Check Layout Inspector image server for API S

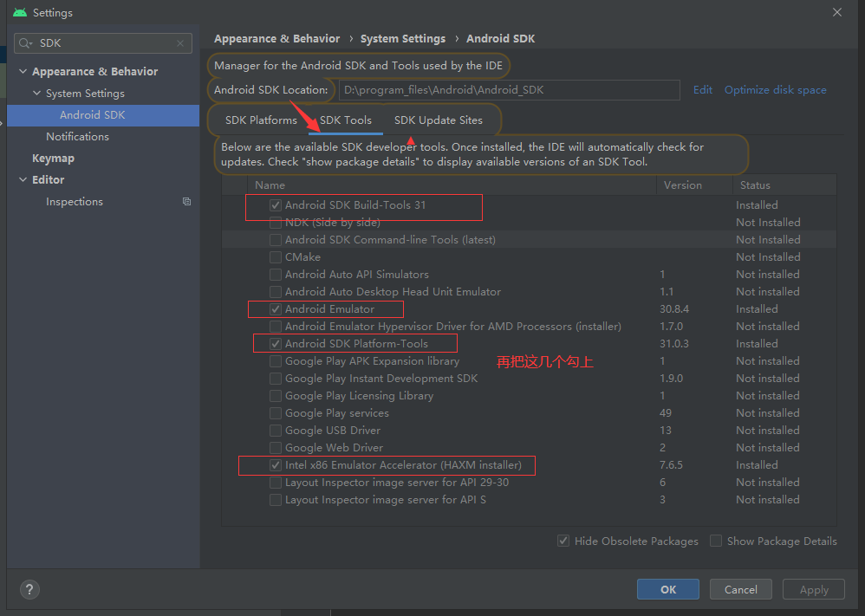(276, 500)
